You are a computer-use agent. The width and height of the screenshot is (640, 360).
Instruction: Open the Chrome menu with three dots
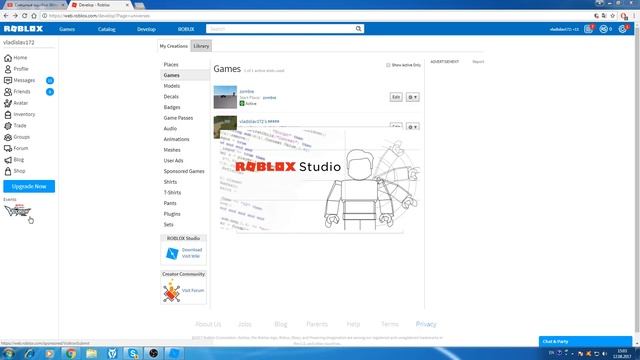634,16
